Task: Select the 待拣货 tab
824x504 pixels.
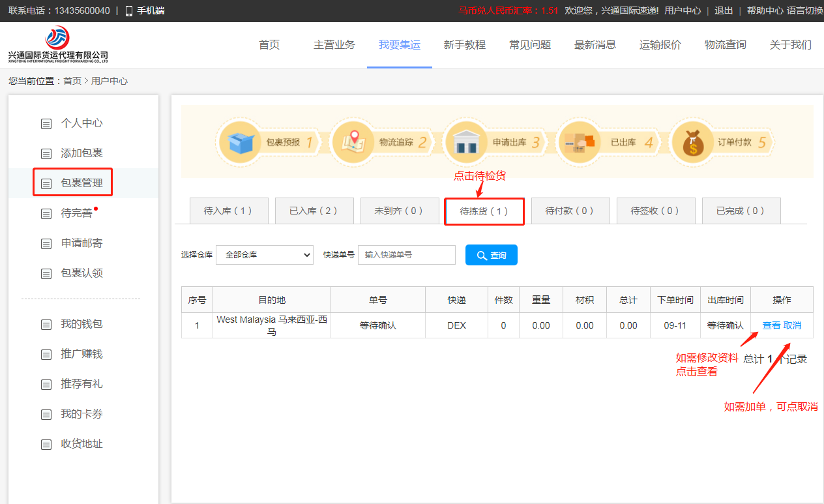Action: pyautogui.click(x=484, y=211)
